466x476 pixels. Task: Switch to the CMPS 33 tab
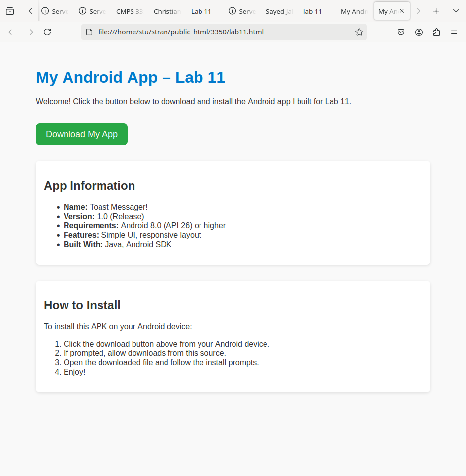129,11
